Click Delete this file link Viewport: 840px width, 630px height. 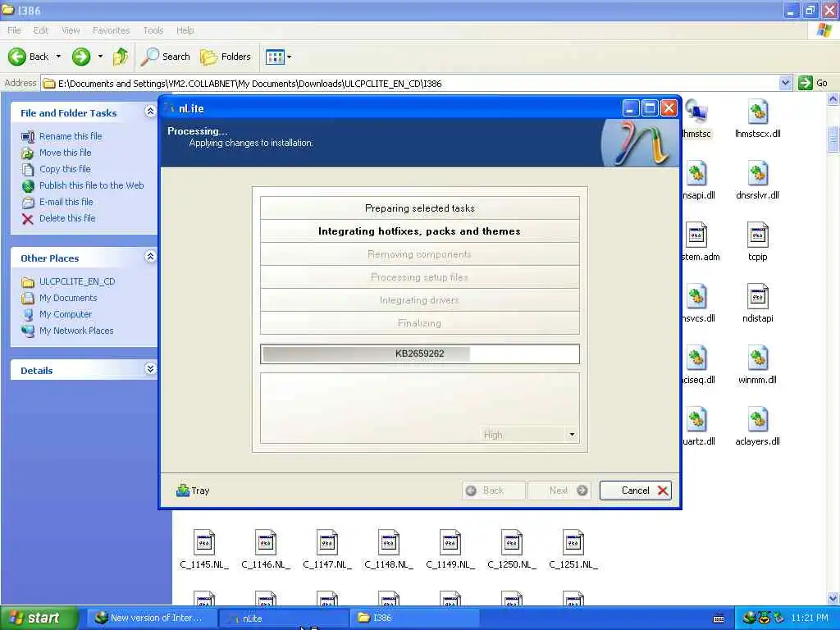(x=67, y=218)
